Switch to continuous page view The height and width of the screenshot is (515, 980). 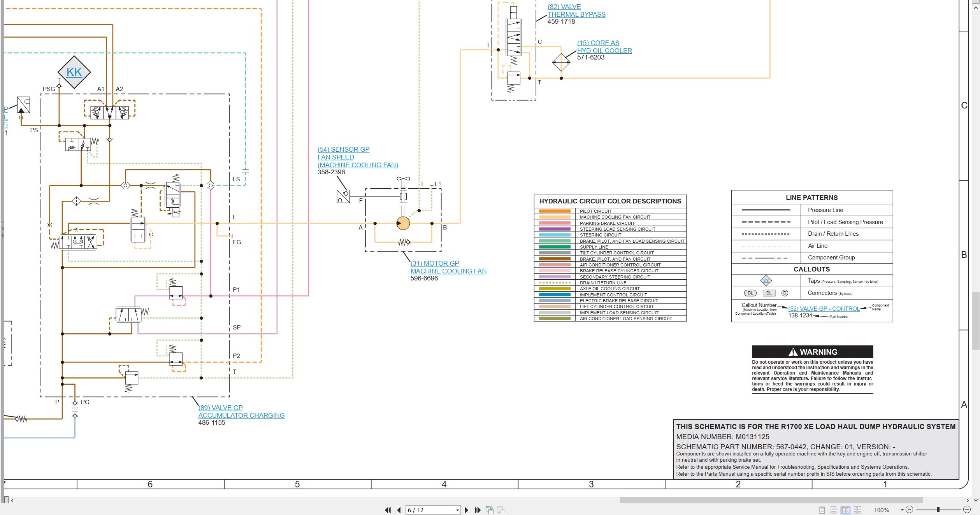pyautogui.click(x=833, y=510)
